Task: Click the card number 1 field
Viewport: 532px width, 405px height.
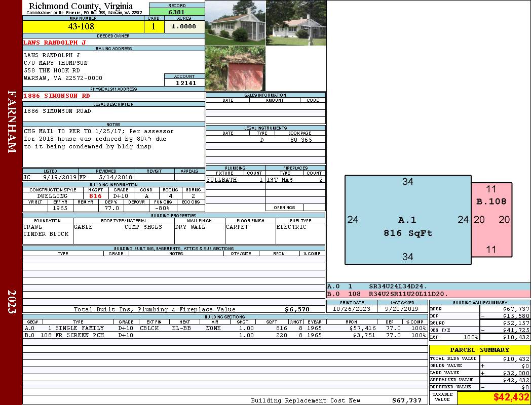Action: (x=154, y=27)
